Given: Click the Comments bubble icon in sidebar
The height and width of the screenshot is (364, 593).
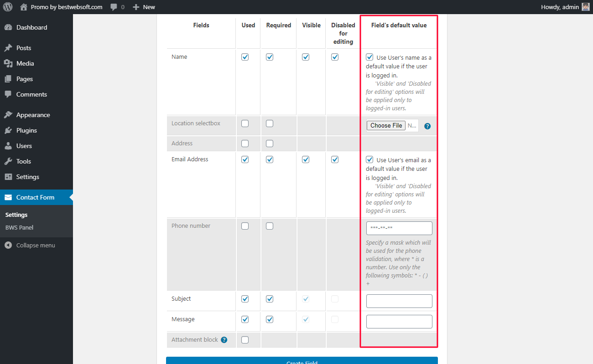Looking at the screenshot, I should [8, 94].
